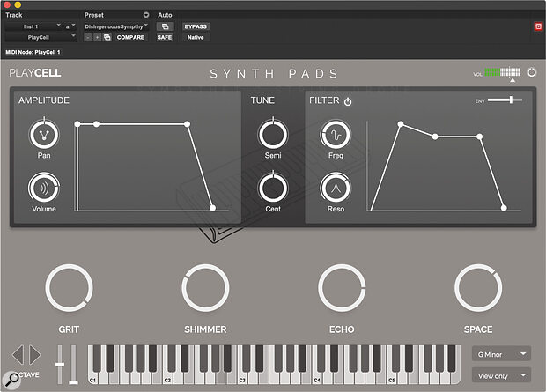This screenshot has width=546, height=392.
Task: Click the Native format button
Action: click(x=196, y=37)
